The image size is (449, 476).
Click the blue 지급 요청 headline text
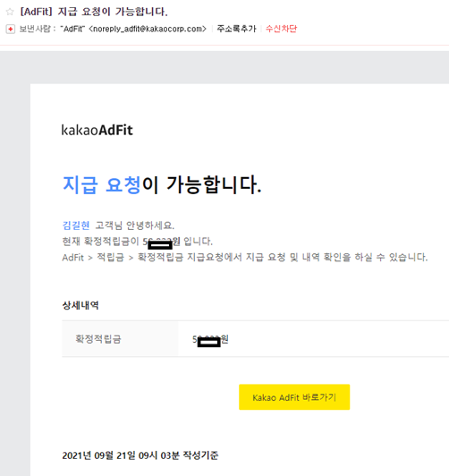tap(102, 184)
